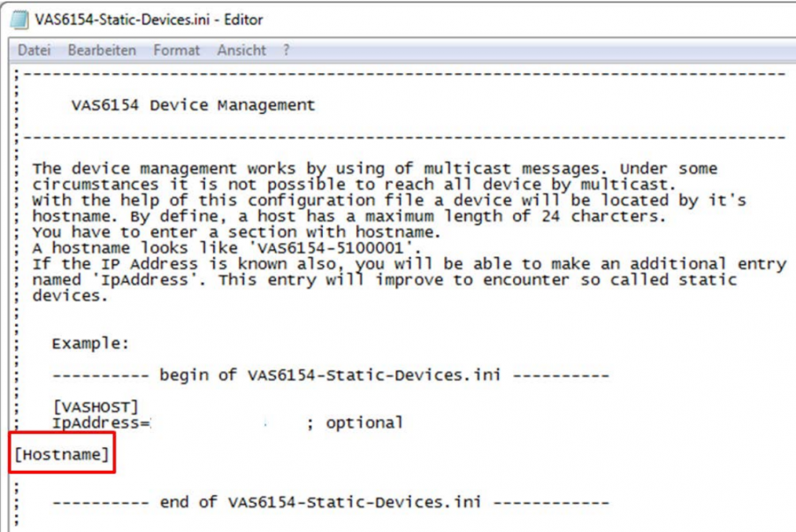Click the highlighted [Hostname] section entry
Image resolution: width=796 pixels, height=532 pixels.
click(60, 455)
